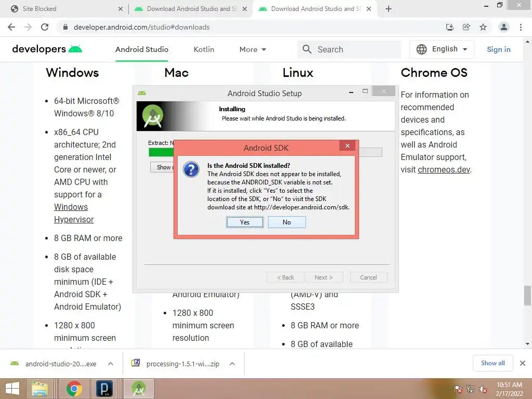Close the Site Blocked tab
Image resolution: width=532 pixels, height=399 pixels.
coord(121,9)
